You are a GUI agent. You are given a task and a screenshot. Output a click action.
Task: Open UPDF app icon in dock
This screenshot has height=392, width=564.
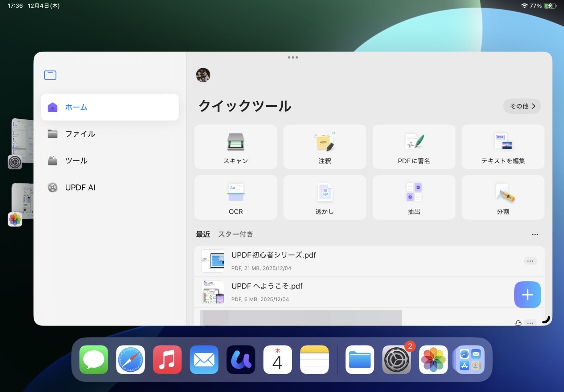pyautogui.click(x=241, y=360)
